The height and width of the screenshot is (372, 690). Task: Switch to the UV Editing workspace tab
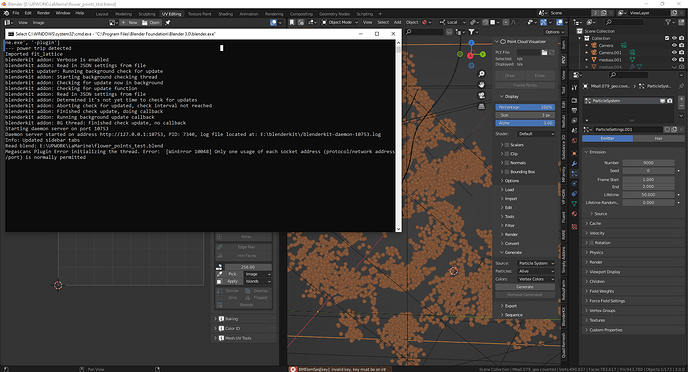172,14
